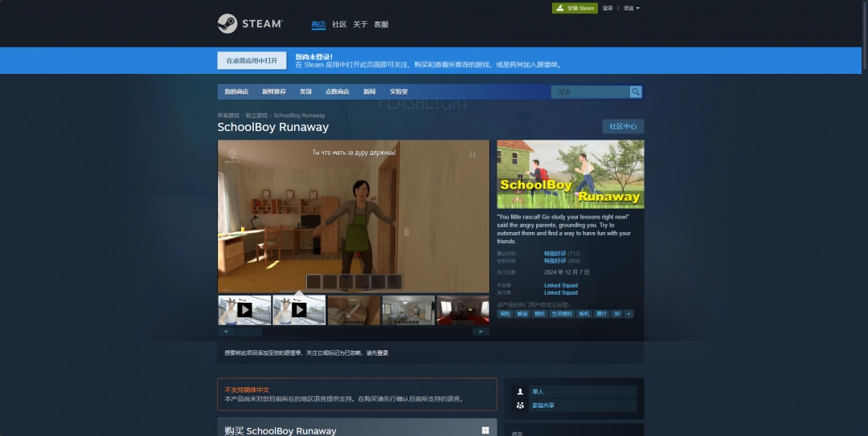Click the store search input field
The width and height of the screenshot is (868, 436).
point(589,92)
